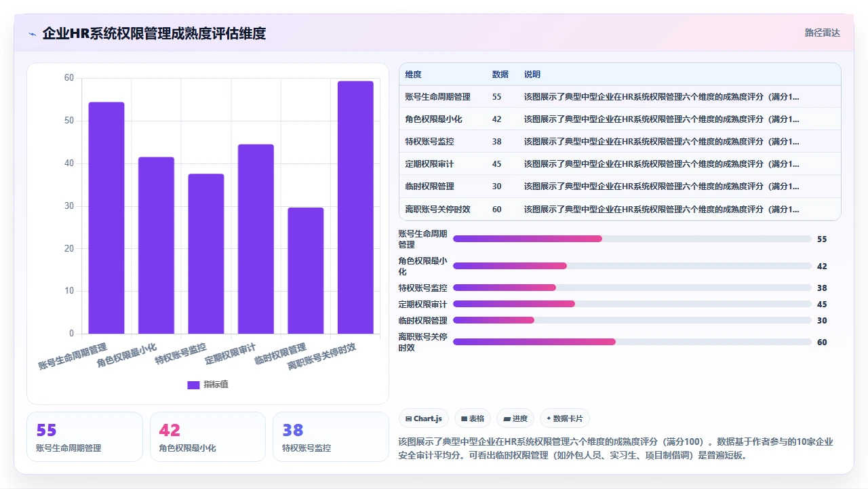Click the 账号生命周期管理 progress bar
This screenshot has height=489, width=868.
[x=632, y=239]
